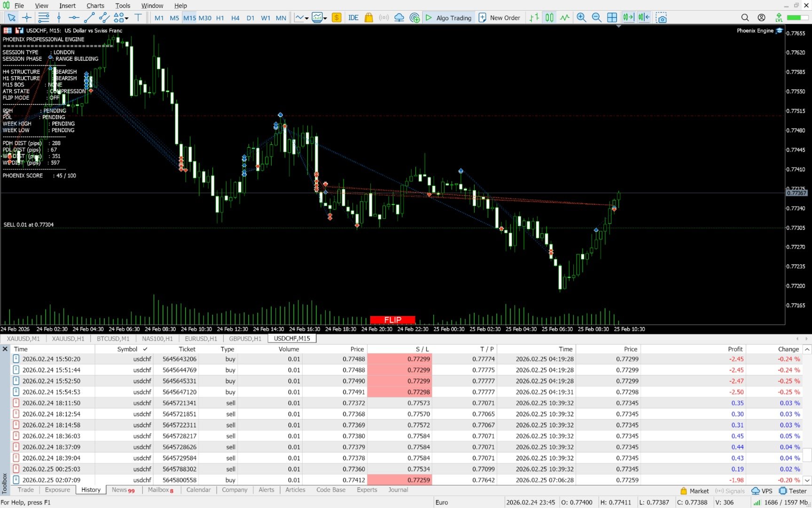Toggle chart shift from right border
Screen dimensions: 812x508
[644, 18]
